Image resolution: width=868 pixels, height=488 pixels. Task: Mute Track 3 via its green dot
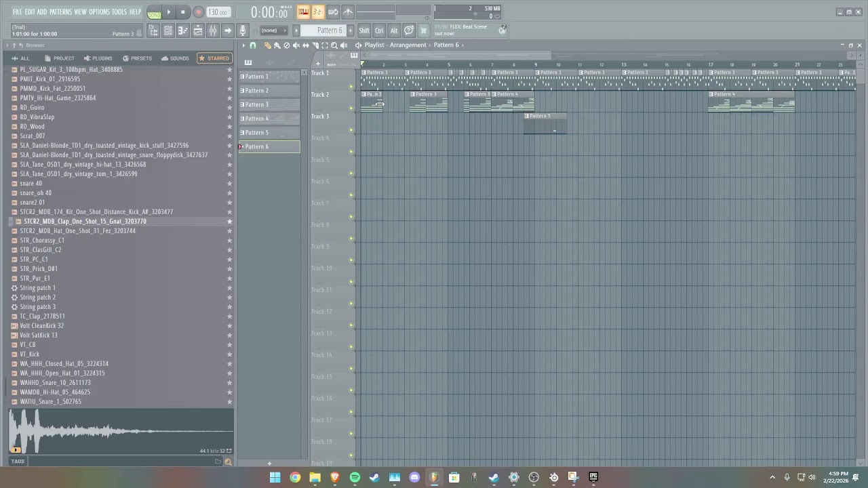[x=351, y=130]
